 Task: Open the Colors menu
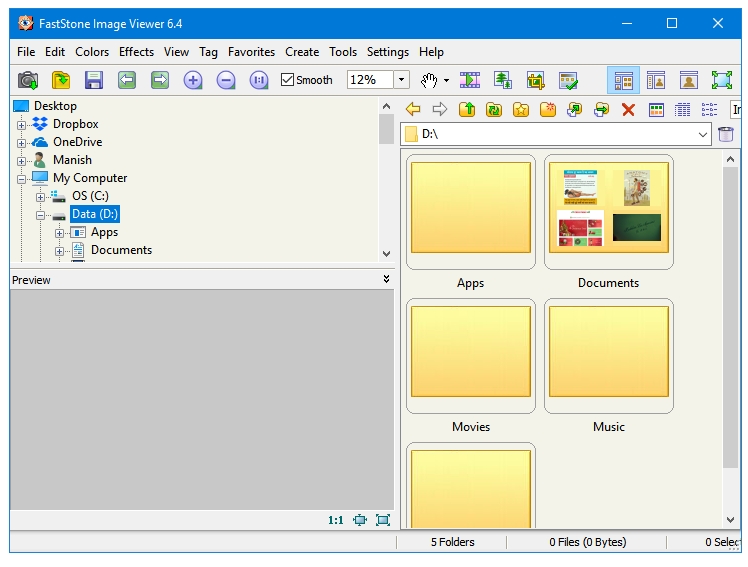coord(92,52)
